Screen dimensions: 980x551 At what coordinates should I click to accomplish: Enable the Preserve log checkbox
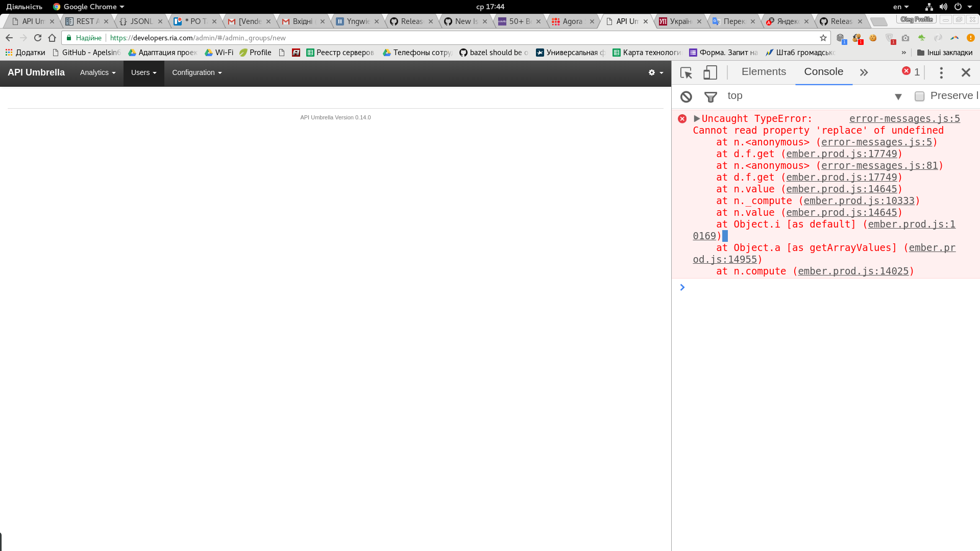[920, 96]
